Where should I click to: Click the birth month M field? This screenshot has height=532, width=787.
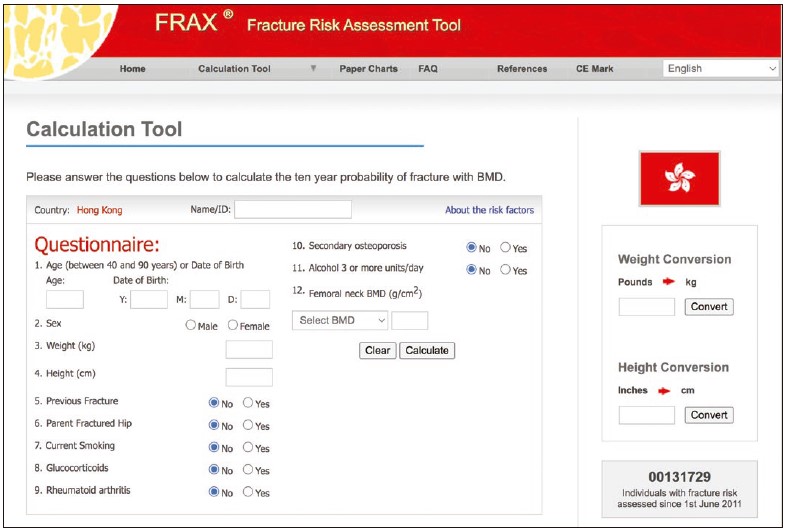click(x=204, y=300)
